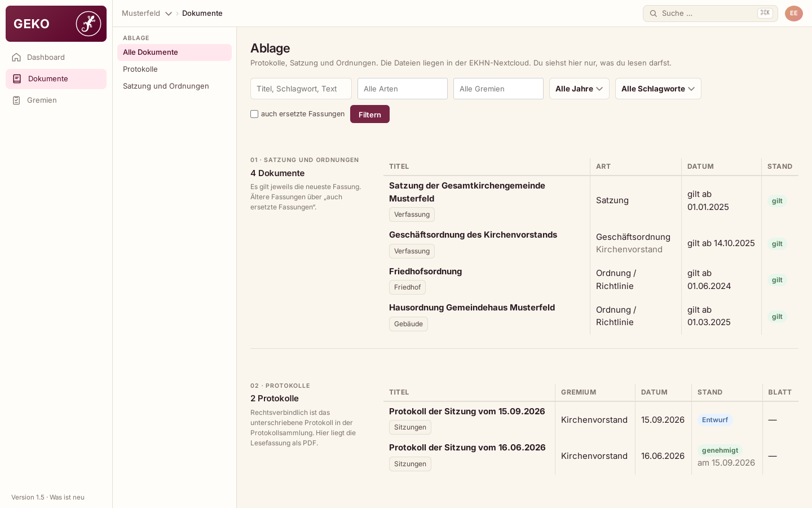Open Protokoll der Sitzung vom 16.06.2026
Screen dimensions: 812x508
[467, 448]
